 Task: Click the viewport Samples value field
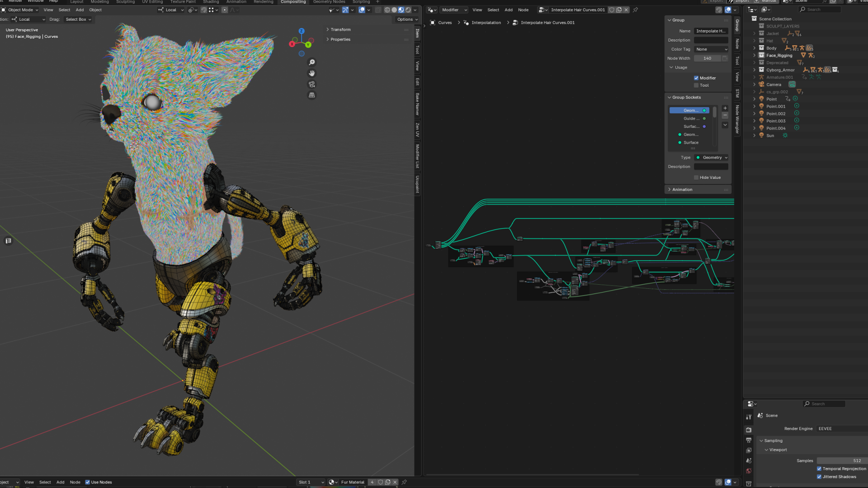click(841, 461)
